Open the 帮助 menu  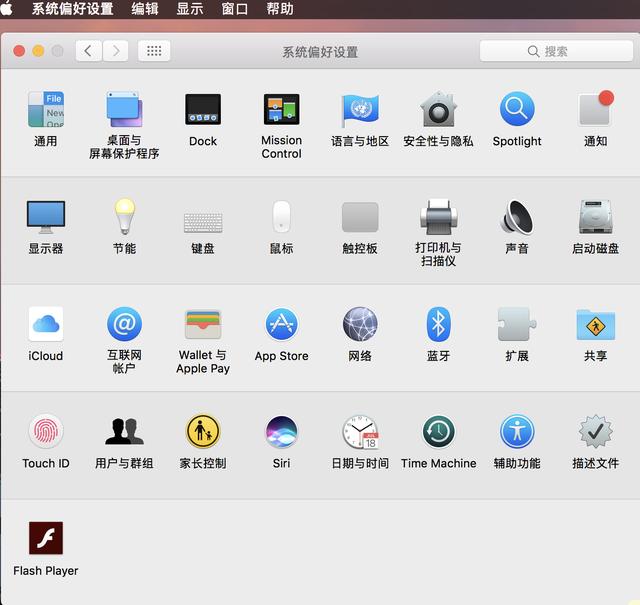280,9
